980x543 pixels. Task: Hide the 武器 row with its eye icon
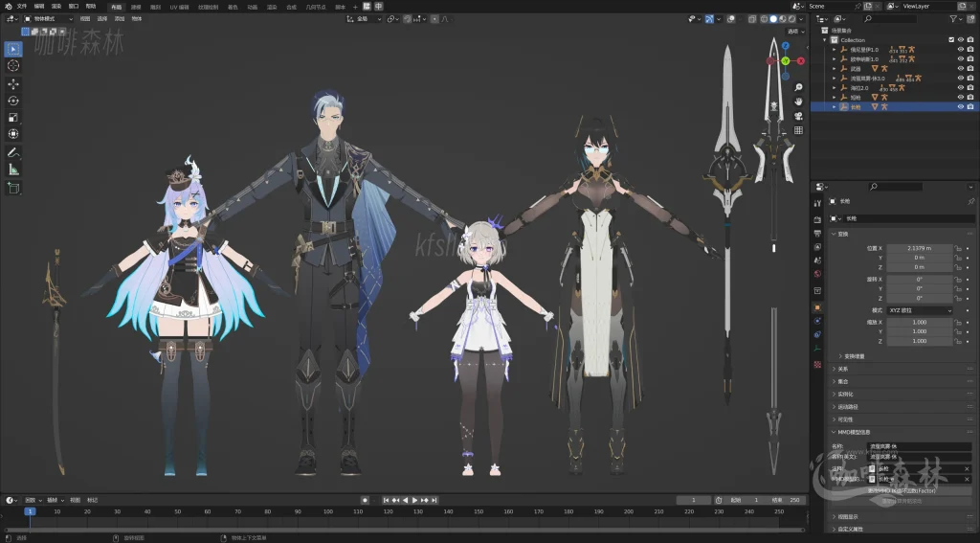[961, 69]
